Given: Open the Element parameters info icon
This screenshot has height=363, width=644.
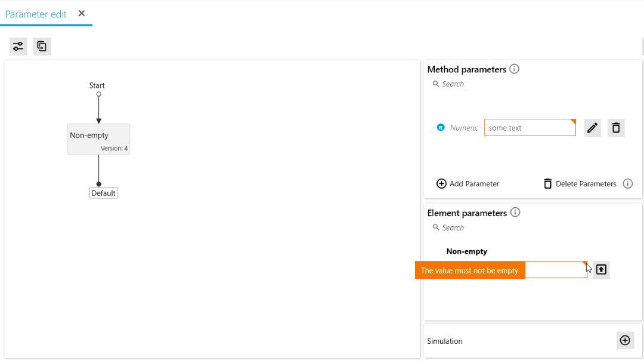Looking at the screenshot, I should tap(516, 213).
